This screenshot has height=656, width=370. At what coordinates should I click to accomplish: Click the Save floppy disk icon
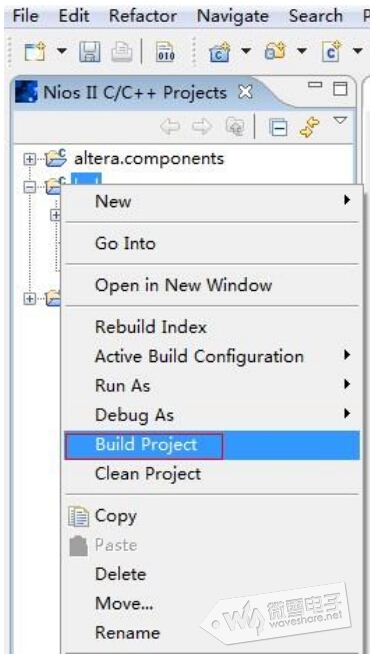tap(88, 52)
